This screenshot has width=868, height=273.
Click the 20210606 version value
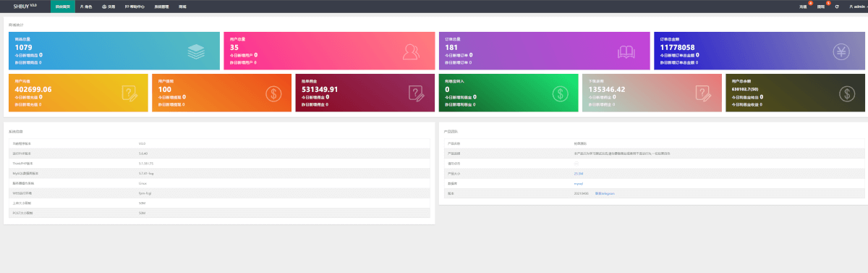581,194
